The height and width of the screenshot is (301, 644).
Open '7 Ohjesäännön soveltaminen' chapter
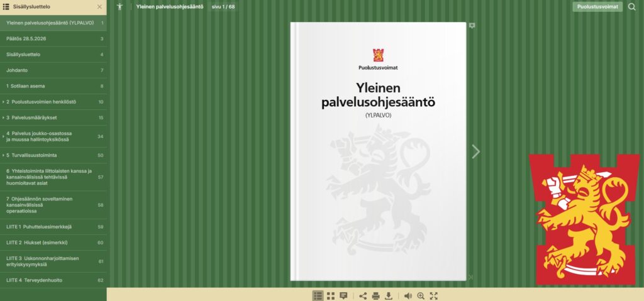[53, 205]
